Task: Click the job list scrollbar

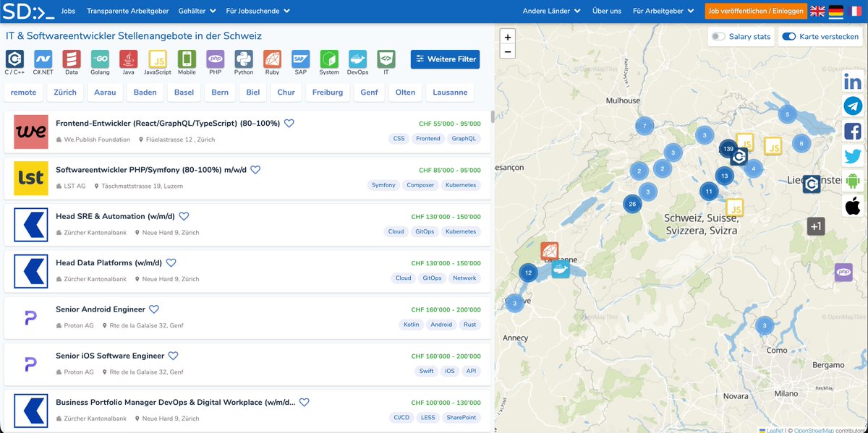Action: (x=493, y=117)
